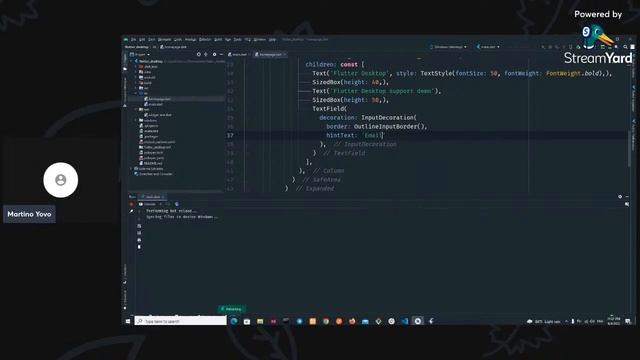
Task: Click line number 37 in the gutter
Action: coord(231,135)
